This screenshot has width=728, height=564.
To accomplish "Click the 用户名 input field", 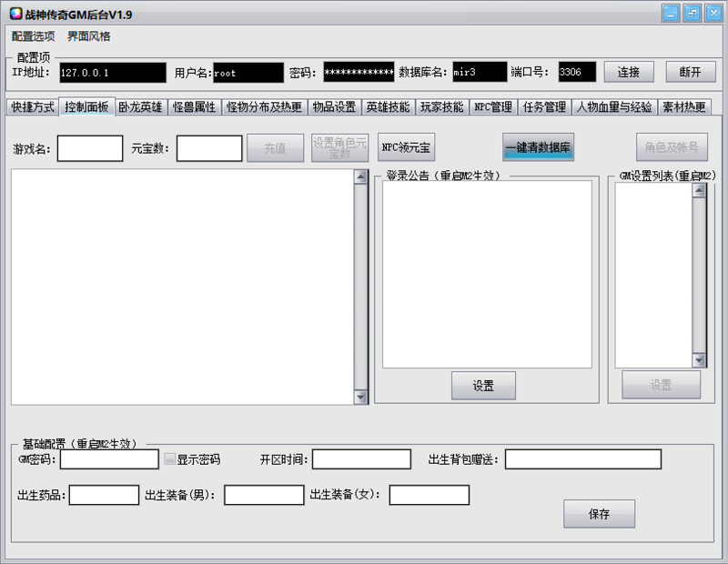I will tap(248, 73).
